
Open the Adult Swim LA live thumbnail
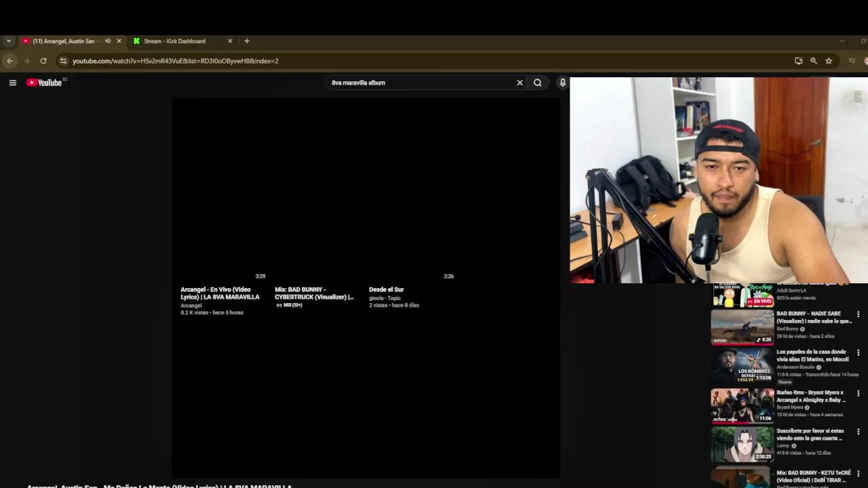[742, 296]
